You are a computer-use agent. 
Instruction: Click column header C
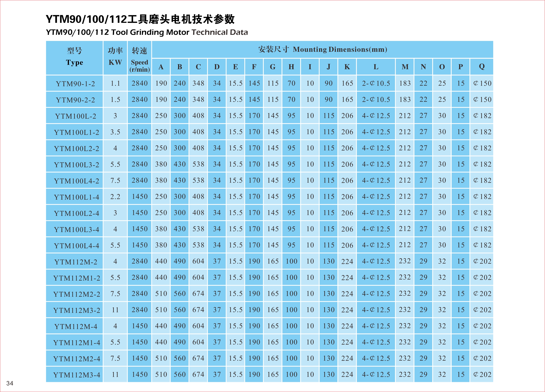(x=198, y=67)
